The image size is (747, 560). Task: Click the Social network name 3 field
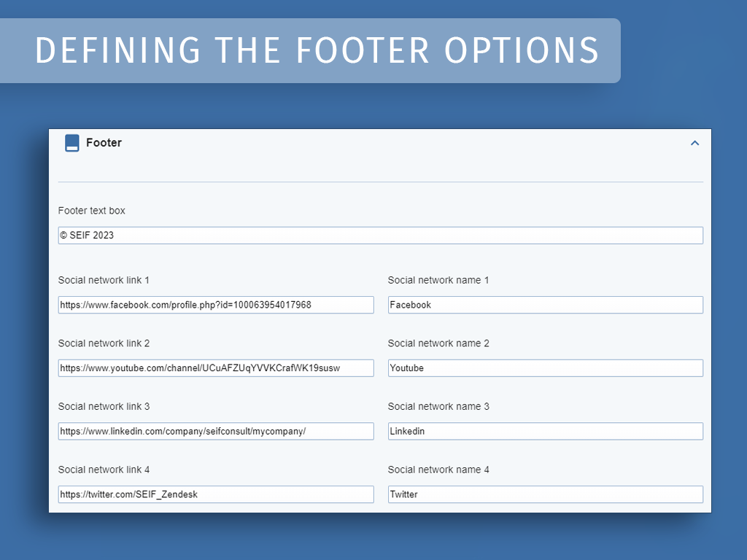(545, 431)
